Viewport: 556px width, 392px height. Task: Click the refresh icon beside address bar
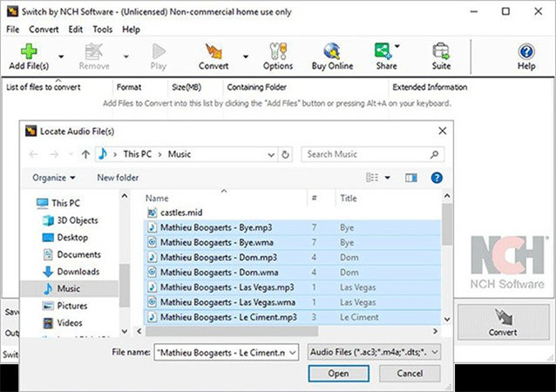285,154
